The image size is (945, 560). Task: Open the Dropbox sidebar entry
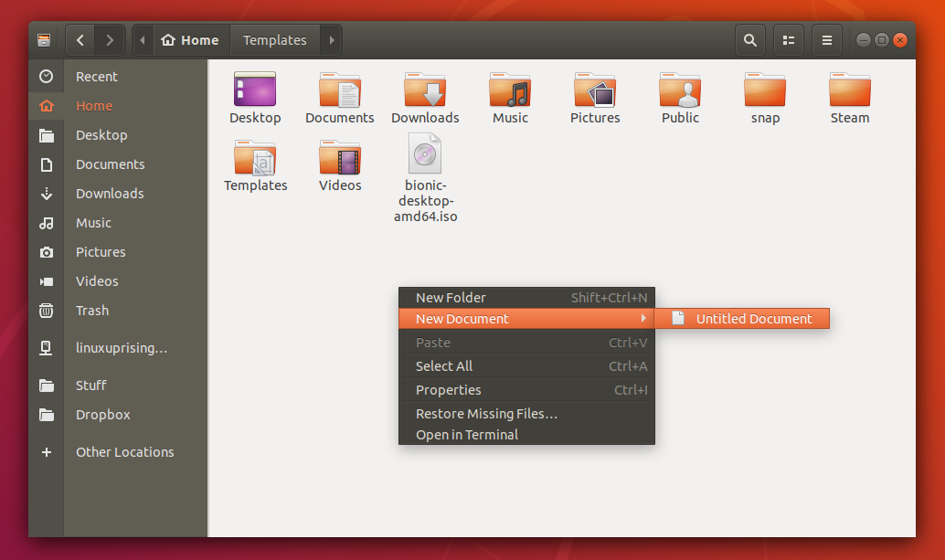(x=102, y=415)
